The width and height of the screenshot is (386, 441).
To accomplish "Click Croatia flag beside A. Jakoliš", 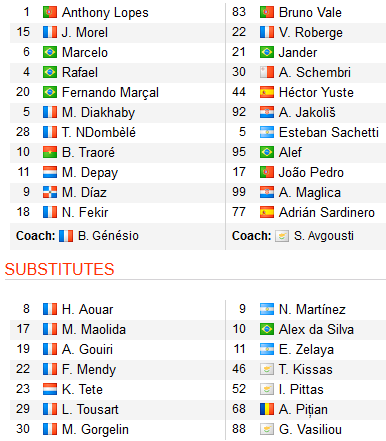I will point(267,112).
